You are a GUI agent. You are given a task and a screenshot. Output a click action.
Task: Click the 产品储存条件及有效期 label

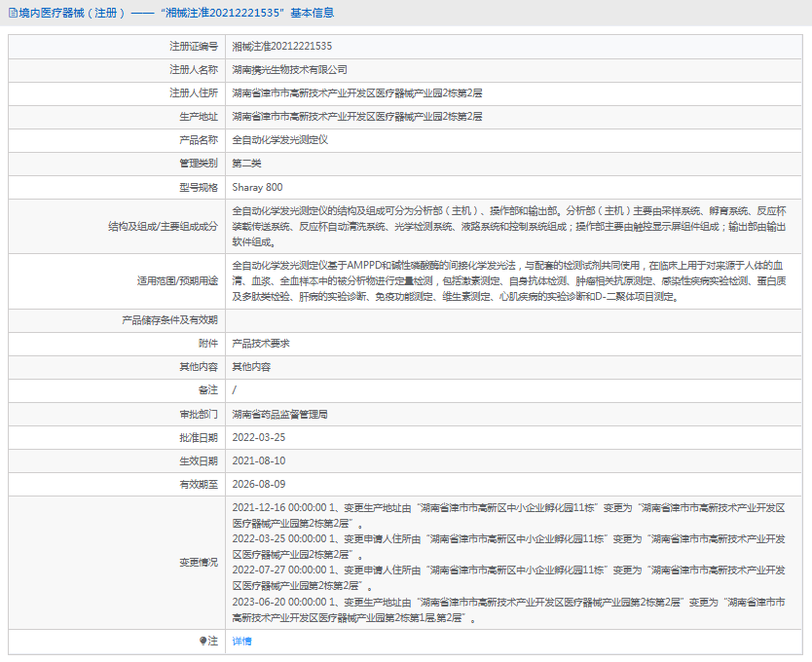coord(169,320)
